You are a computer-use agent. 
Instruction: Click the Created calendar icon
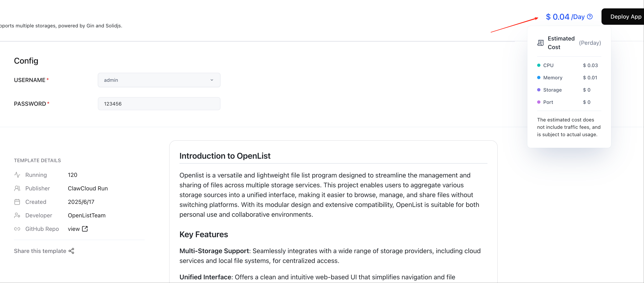point(17,202)
